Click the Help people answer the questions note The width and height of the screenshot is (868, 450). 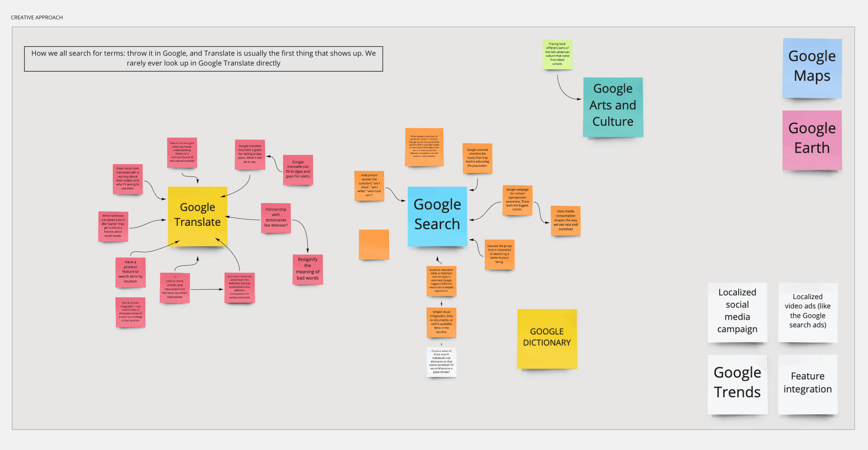(369, 186)
